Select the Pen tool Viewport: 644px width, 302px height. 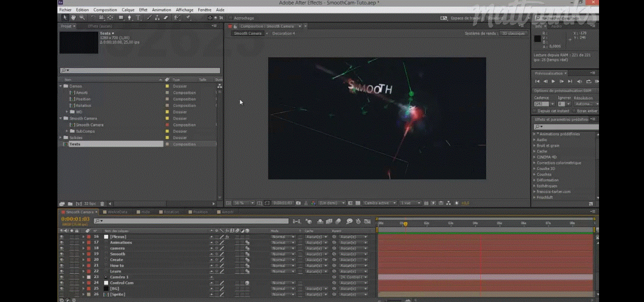(x=130, y=18)
